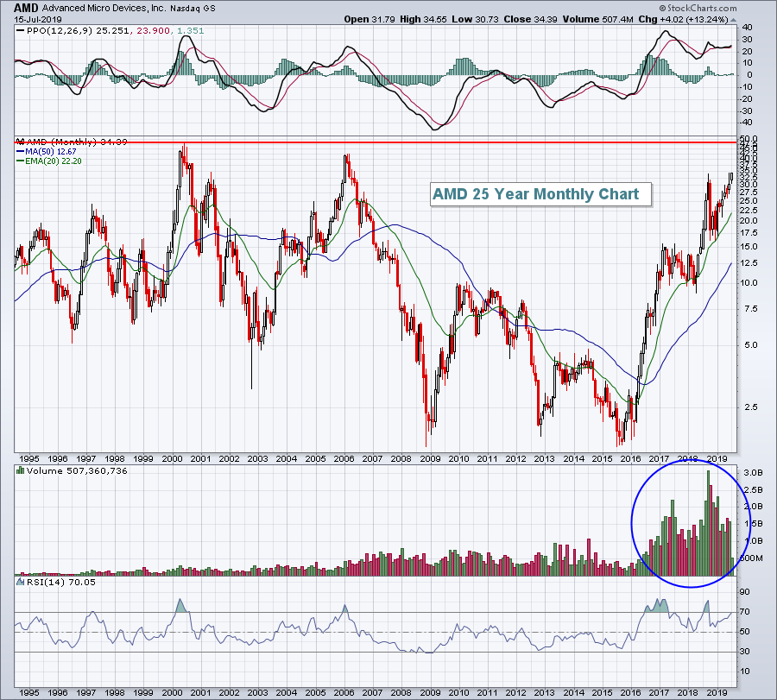This screenshot has height=700, width=777.
Task: Click the '15-Jul-2019' chart date
Action: tap(38, 19)
